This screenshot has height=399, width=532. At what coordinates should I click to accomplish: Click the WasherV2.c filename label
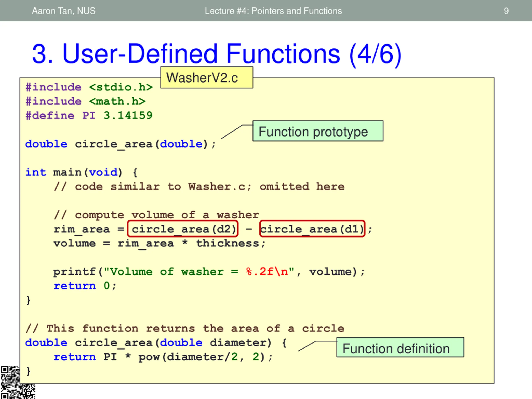pyautogui.click(x=206, y=78)
